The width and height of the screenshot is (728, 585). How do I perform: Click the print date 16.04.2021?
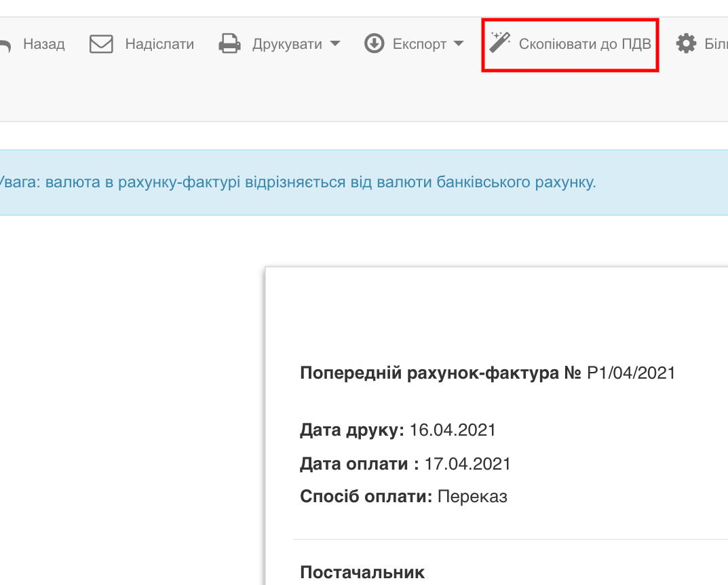tap(453, 430)
